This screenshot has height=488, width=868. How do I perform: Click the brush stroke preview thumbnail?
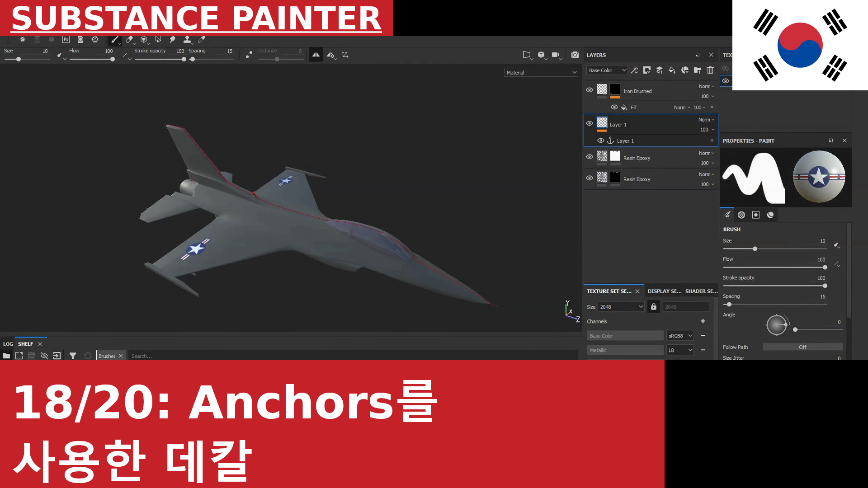[753, 177]
